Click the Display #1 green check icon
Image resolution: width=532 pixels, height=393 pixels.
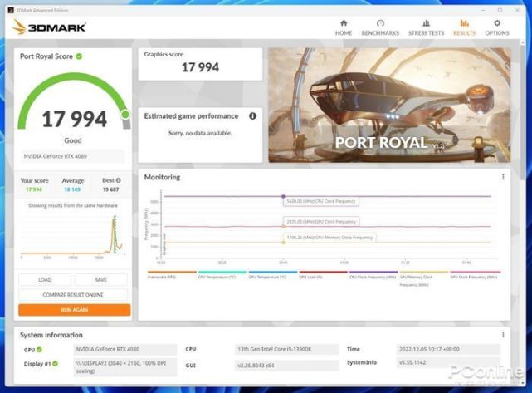click(x=56, y=363)
